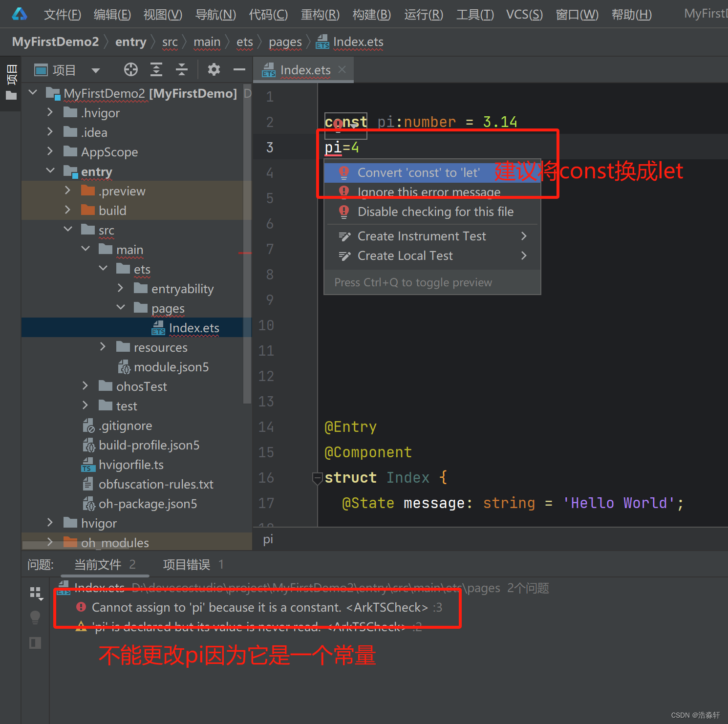
Task: Collapse the pages folder
Action: pos(121,308)
